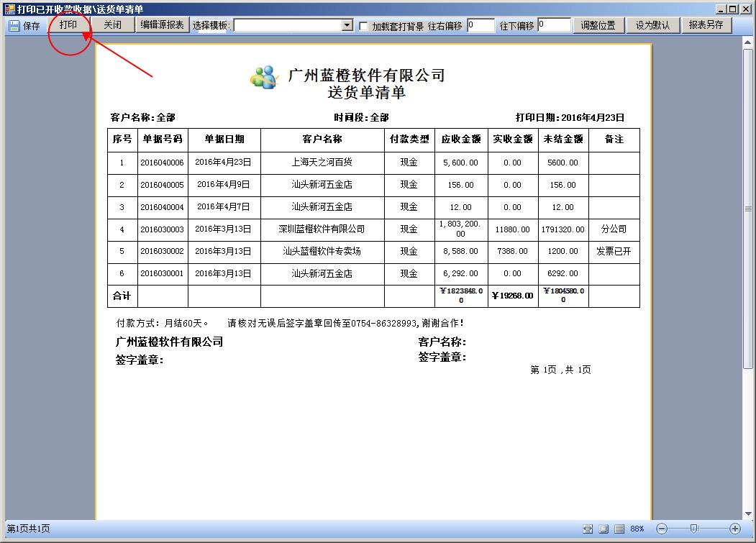Click 设为默认 set default button

point(652,25)
